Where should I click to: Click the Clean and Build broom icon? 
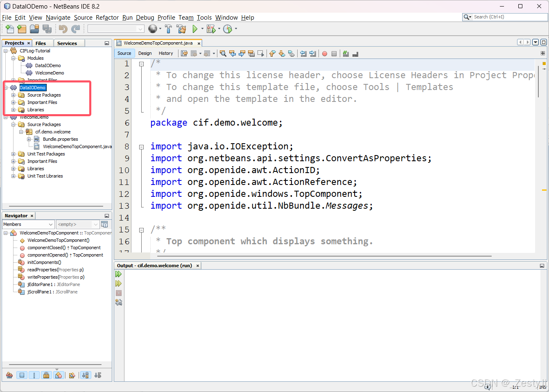(x=181, y=29)
